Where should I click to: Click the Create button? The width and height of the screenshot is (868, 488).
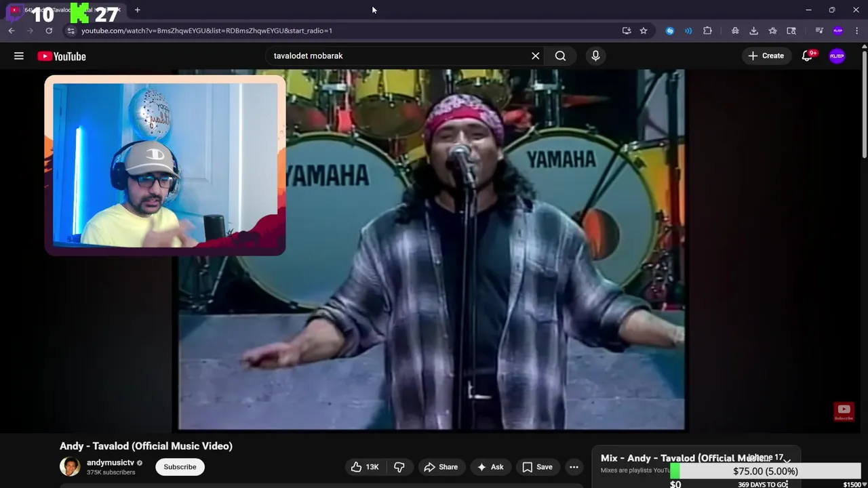(766, 56)
